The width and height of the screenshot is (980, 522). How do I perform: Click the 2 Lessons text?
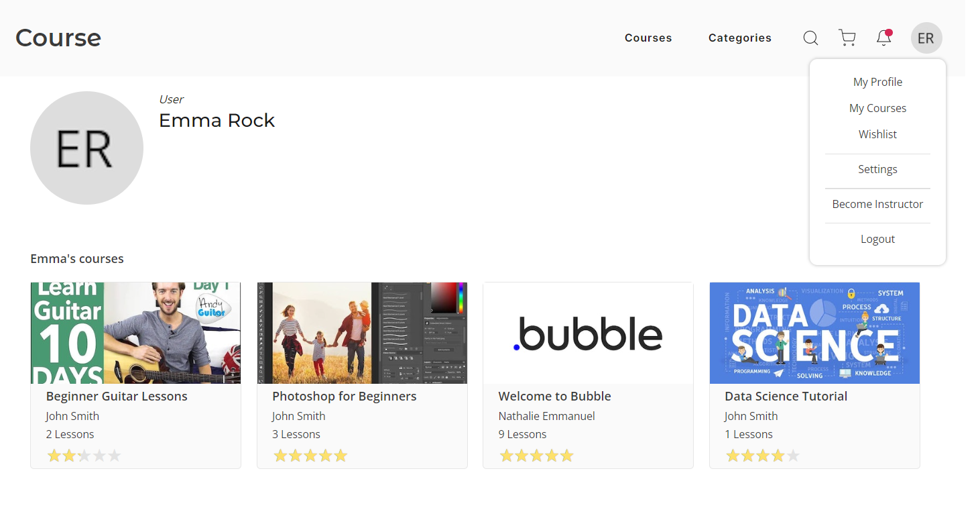click(70, 434)
